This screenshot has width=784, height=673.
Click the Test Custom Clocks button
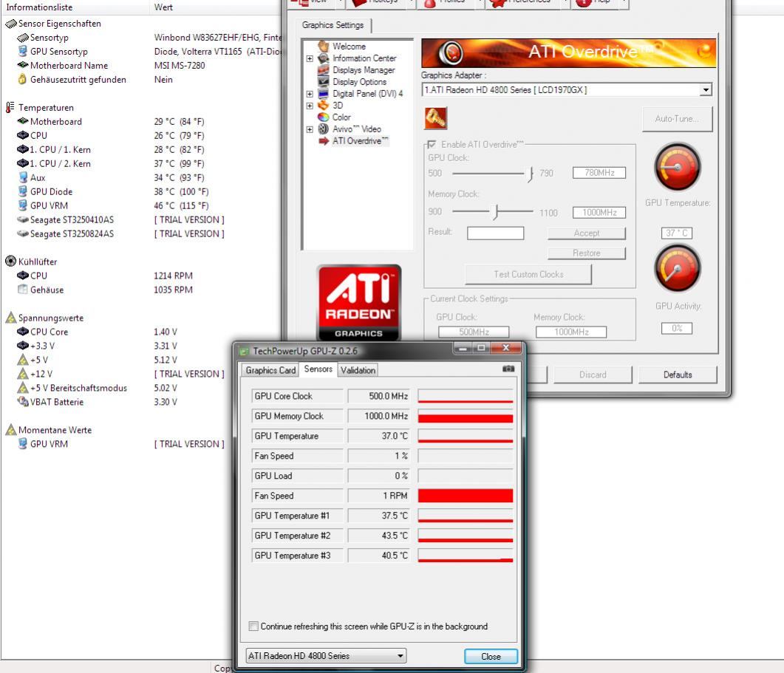click(x=528, y=275)
